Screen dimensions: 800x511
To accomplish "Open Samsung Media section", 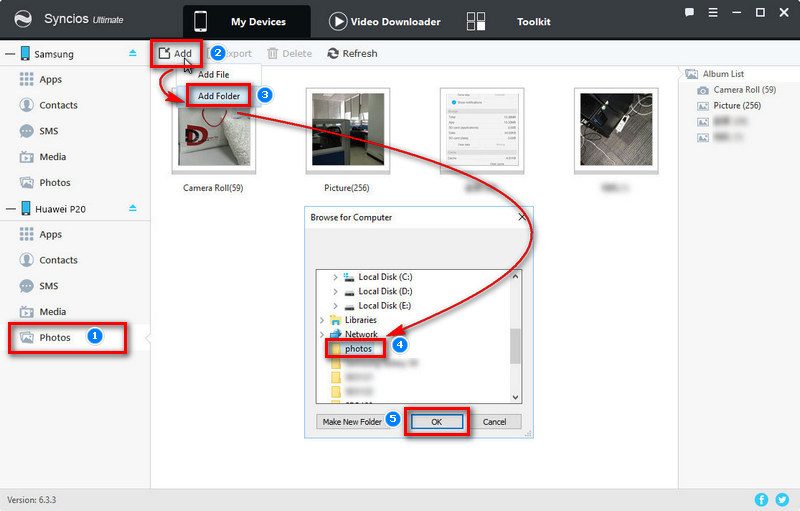I will pos(53,157).
